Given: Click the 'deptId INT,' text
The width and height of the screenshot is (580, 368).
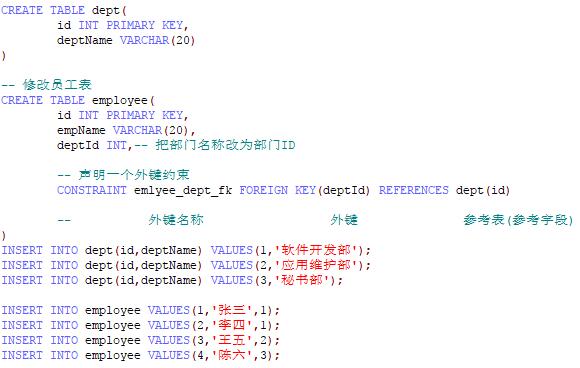Looking at the screenshot, I should (x=94, y=145).
